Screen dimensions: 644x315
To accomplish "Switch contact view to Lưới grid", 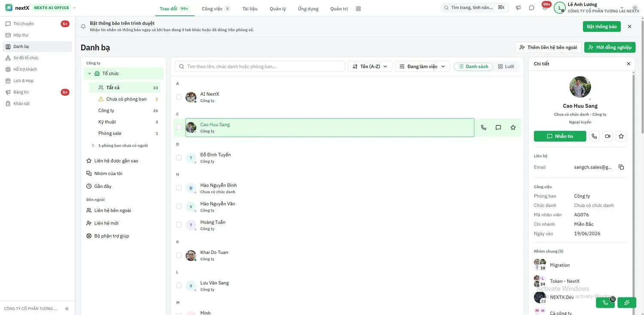I will point(506,67).
